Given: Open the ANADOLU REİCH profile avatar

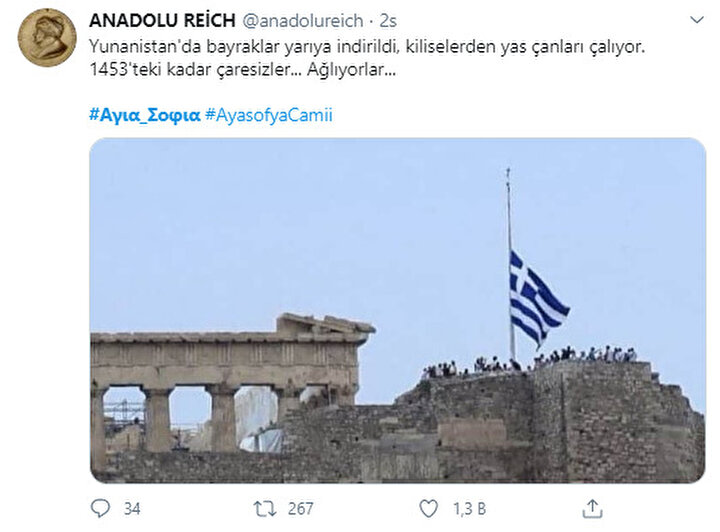Looking at the screenshot, I should [x=47, y=38].
